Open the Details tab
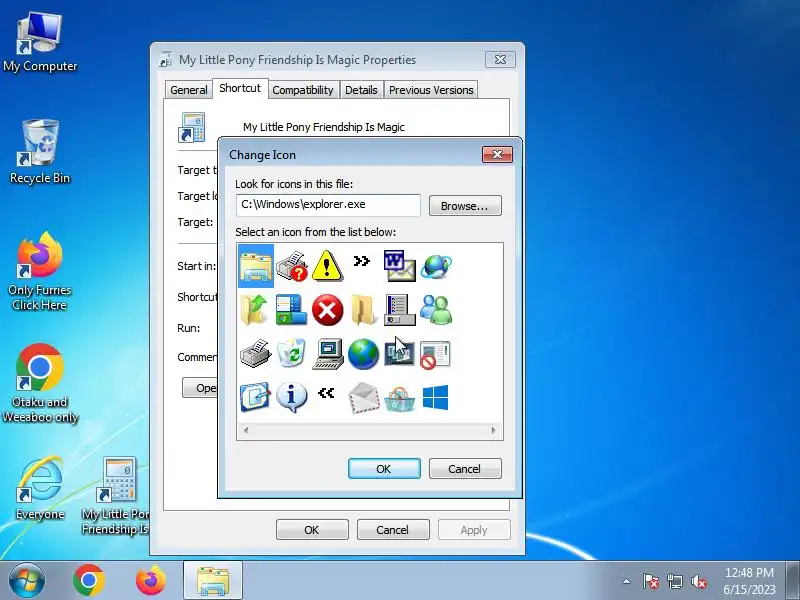Image resolution: width=800 pixels, height=600 pixels. coord(361,90)
